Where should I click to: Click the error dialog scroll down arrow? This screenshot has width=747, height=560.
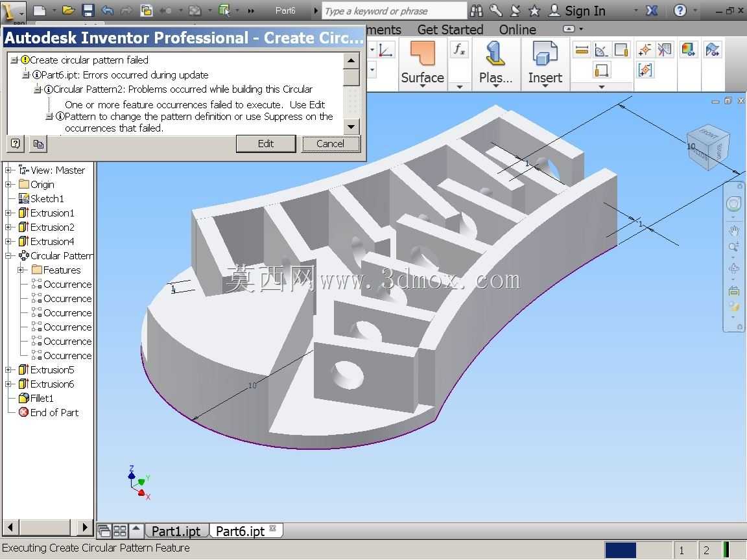tap(351, 126)
